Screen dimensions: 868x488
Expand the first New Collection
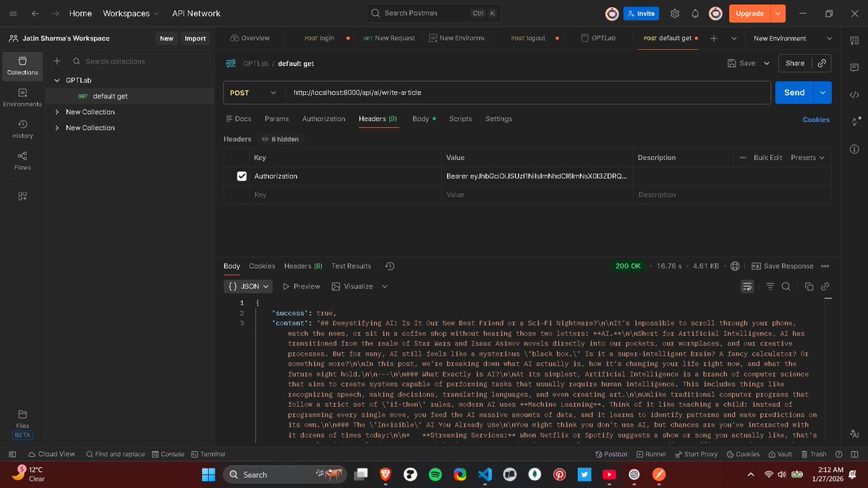point(57,112)
